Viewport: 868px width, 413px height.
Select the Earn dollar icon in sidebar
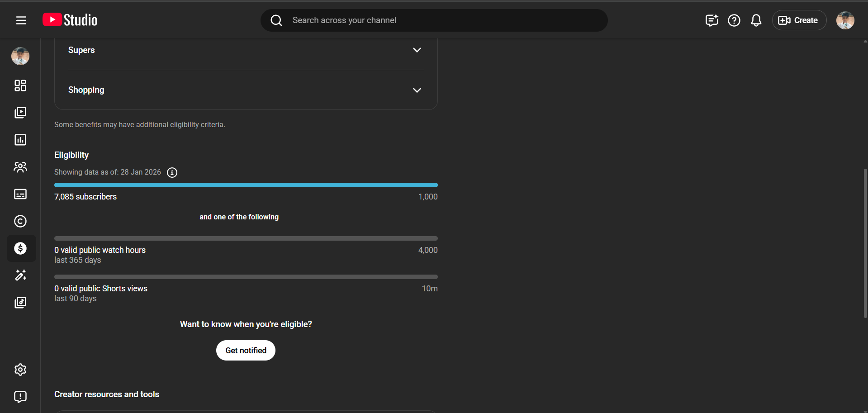(x=20, y=248)
